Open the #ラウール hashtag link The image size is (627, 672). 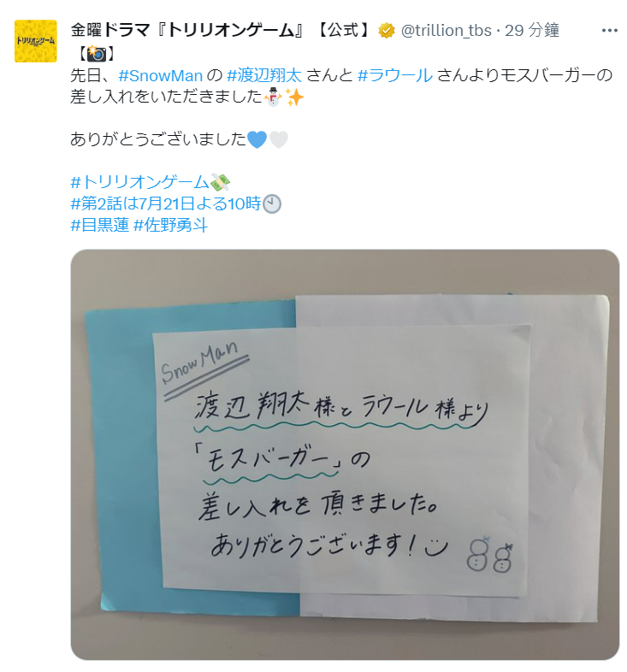pos(395,75)
